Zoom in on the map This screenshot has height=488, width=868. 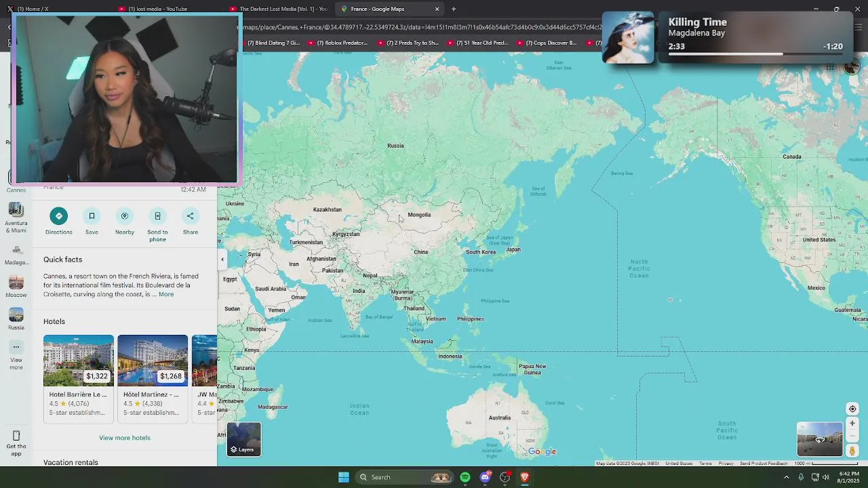852,424
